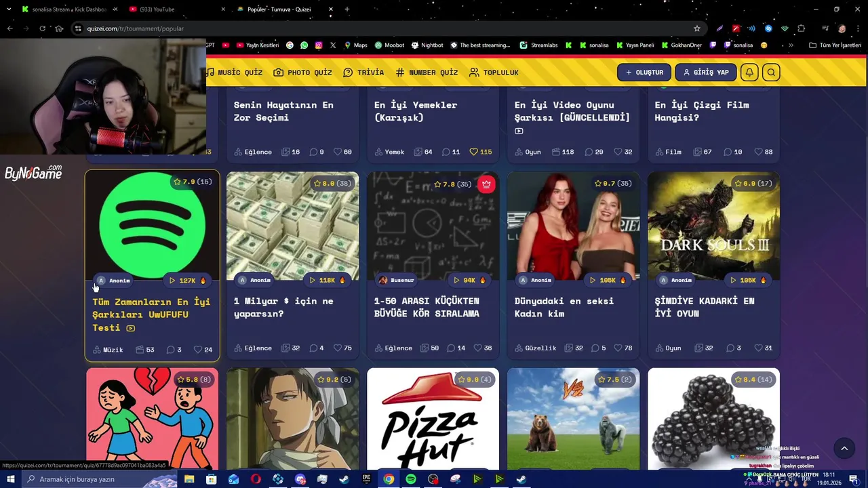
Task: Open the notifications bell icon
Action: [x=749, y=73]
